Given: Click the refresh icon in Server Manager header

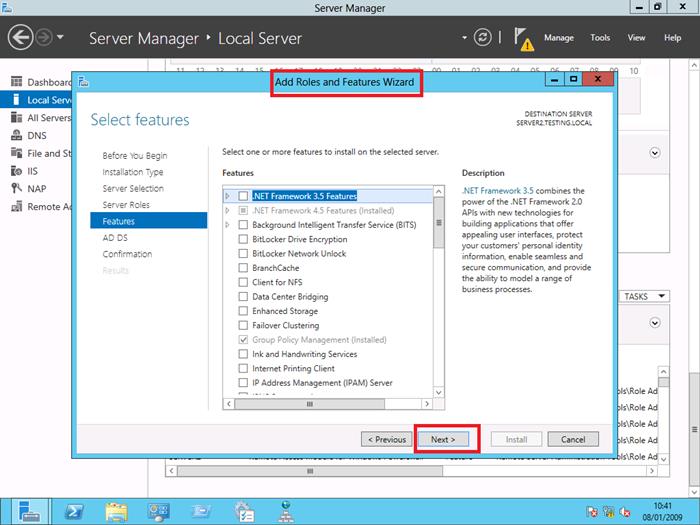Looking at the screenshot, I should coord(483,38).
